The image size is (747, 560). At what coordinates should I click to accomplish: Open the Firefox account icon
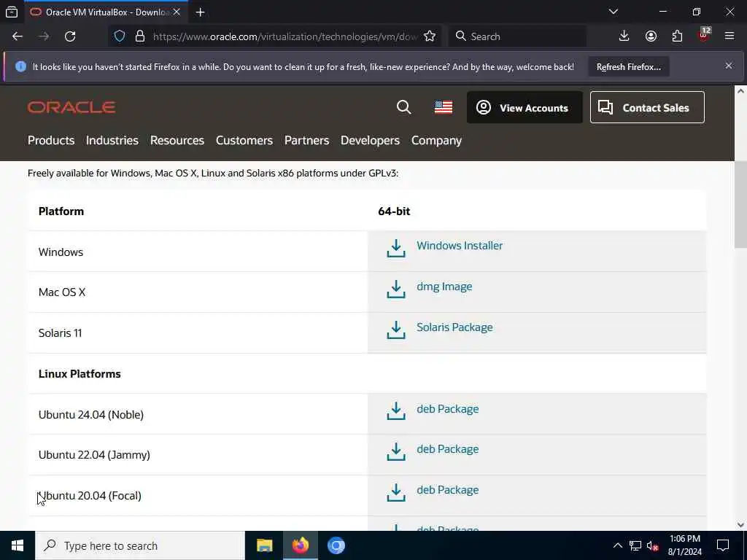[651, 36]
